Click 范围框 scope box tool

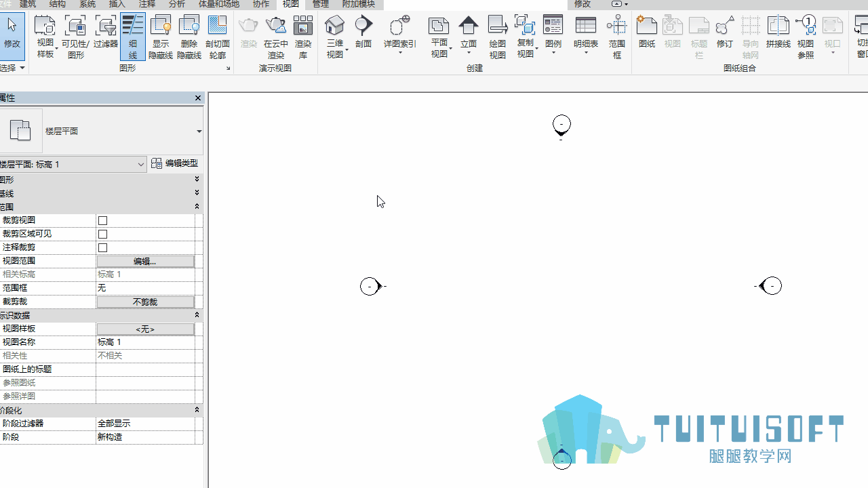click(616, 37)
